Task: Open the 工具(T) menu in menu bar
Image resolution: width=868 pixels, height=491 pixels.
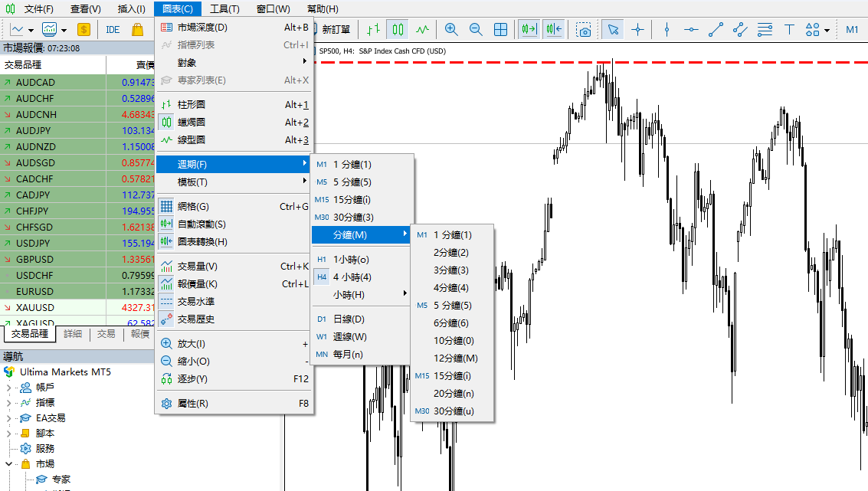Action: [224, 9]
